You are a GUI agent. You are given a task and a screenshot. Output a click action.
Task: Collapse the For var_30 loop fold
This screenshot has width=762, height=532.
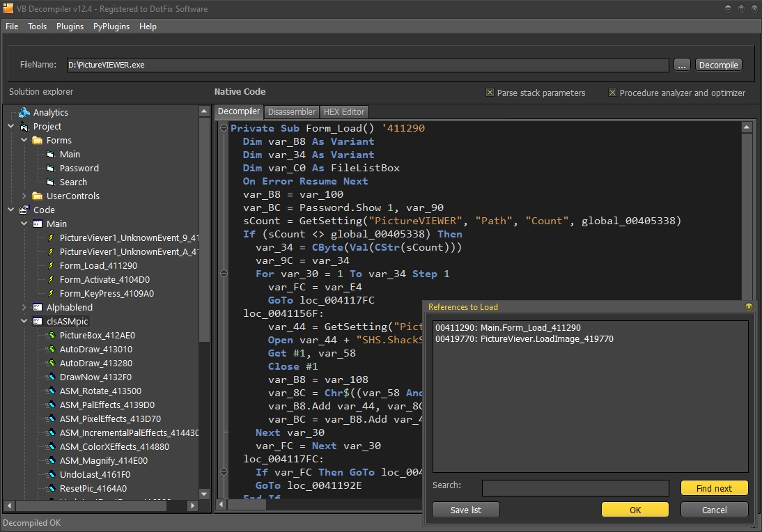tap(224, 274)
